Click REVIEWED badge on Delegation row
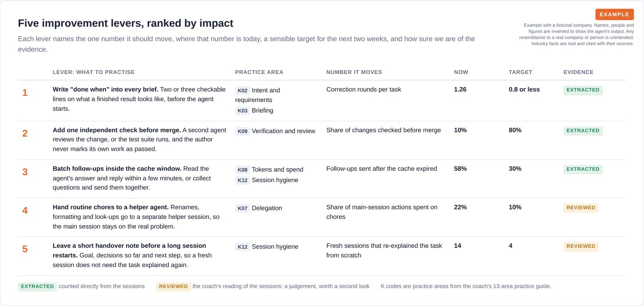 point(581,208)
